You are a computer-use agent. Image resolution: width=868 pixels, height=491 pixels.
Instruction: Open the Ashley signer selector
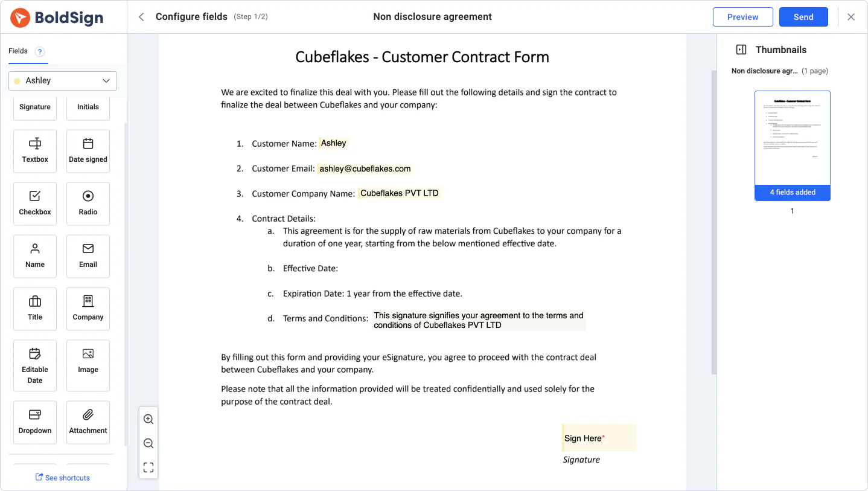(62, 80)
